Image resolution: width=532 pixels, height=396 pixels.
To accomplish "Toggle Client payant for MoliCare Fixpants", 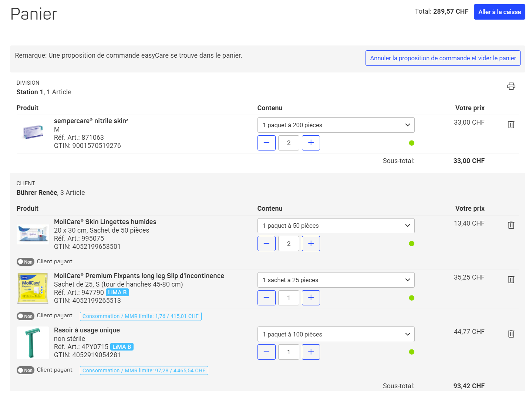I will pos(26,316).
